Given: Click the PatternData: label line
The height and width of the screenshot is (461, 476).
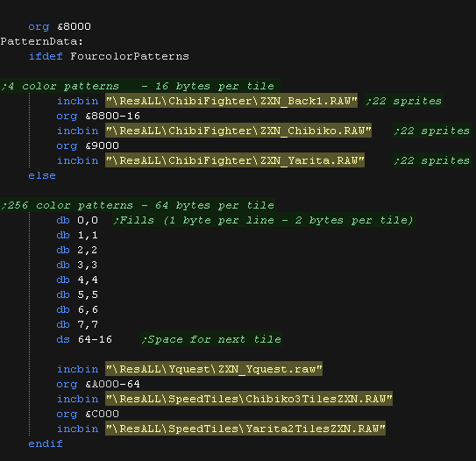Looking at the screenshot, I should point(41,41).
